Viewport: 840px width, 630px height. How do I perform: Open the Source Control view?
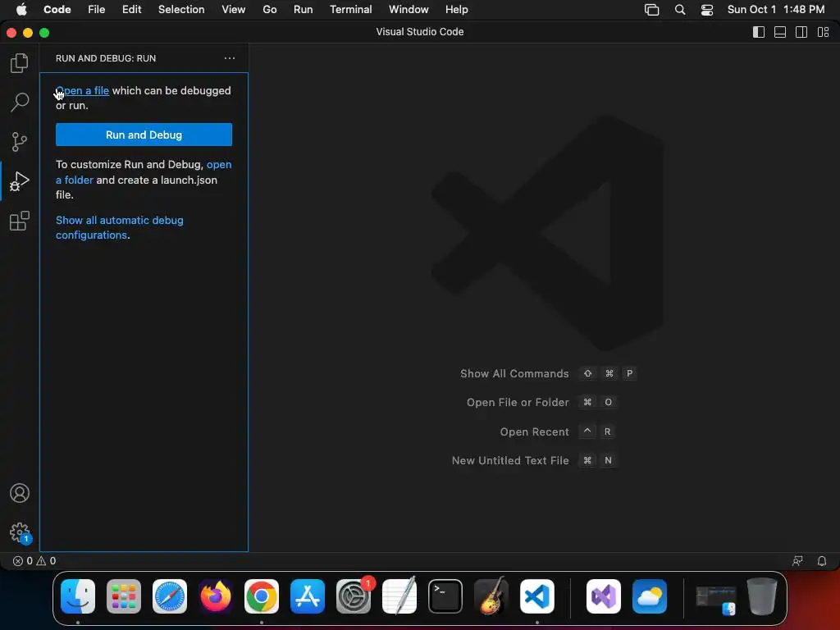click(20, 142)
